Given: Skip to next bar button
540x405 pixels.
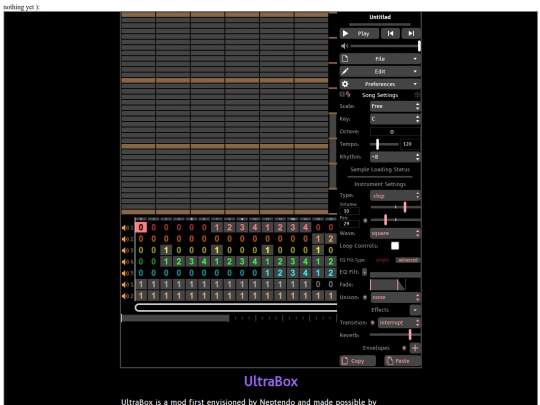Looking at the screenshot, I should (411, 33).
